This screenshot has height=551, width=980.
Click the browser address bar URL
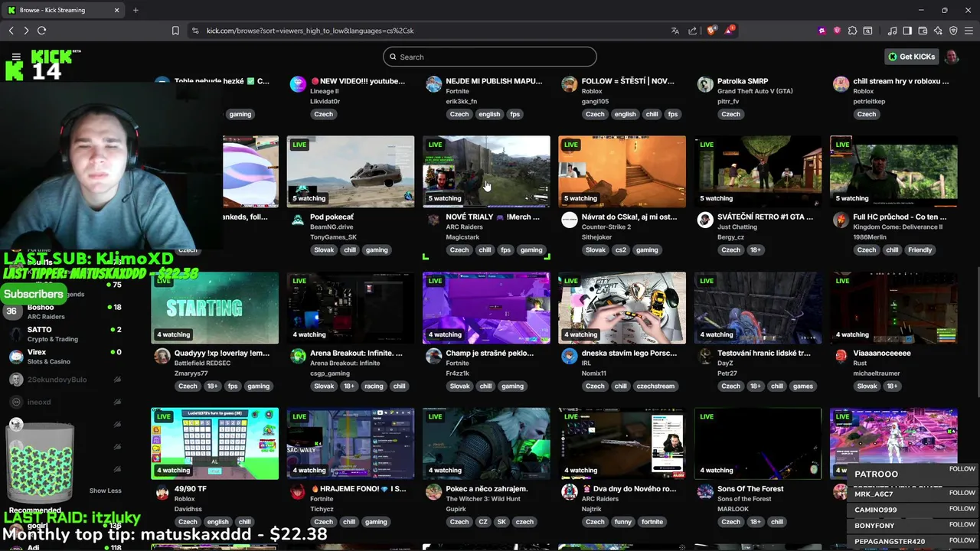pyautogui.click(x=310, y=31)
